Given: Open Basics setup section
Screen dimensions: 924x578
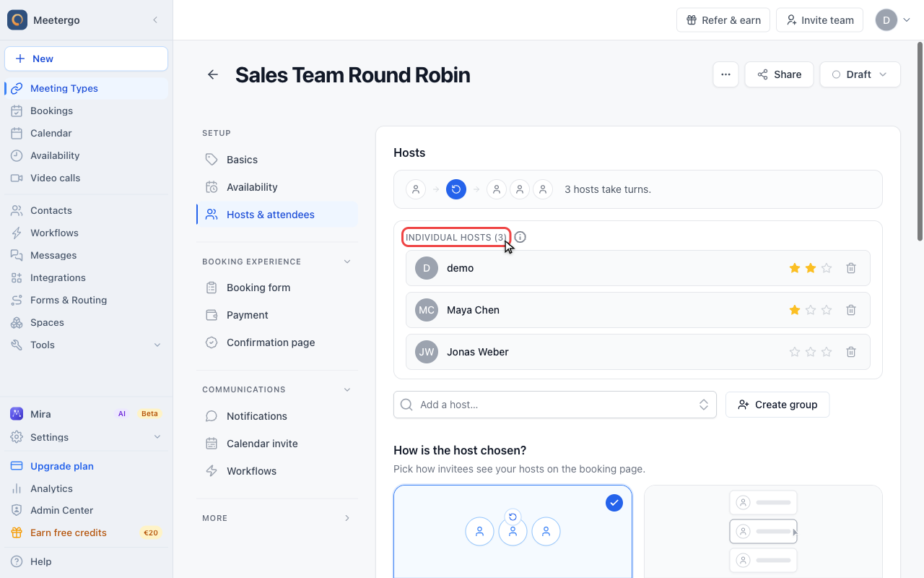Looking at the screenshot, I should [x=277, y=160].
